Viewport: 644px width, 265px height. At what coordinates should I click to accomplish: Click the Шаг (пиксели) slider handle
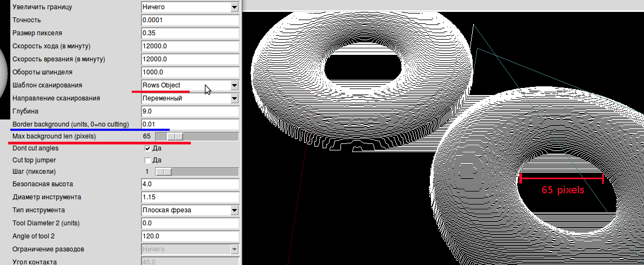point(164,172)
